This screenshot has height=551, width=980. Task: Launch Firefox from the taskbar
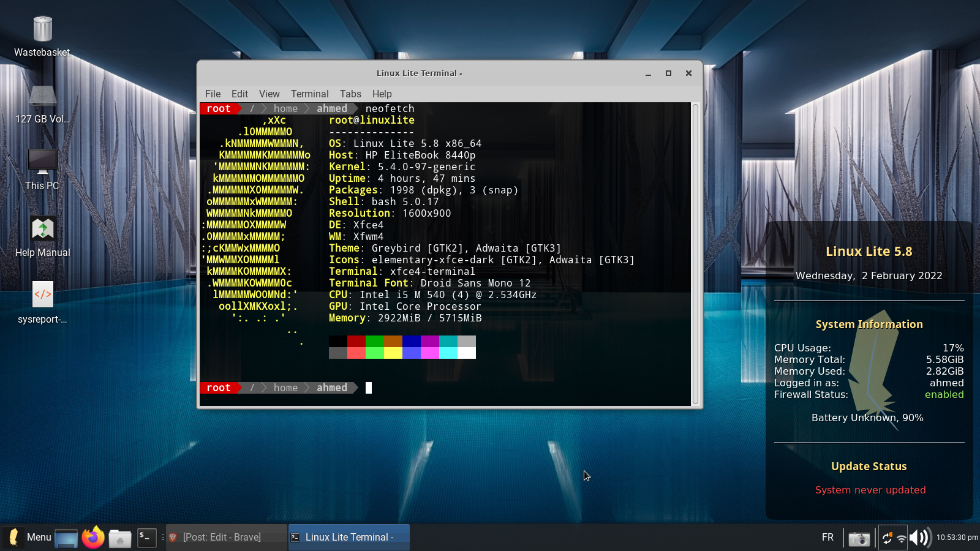[93, 538]
